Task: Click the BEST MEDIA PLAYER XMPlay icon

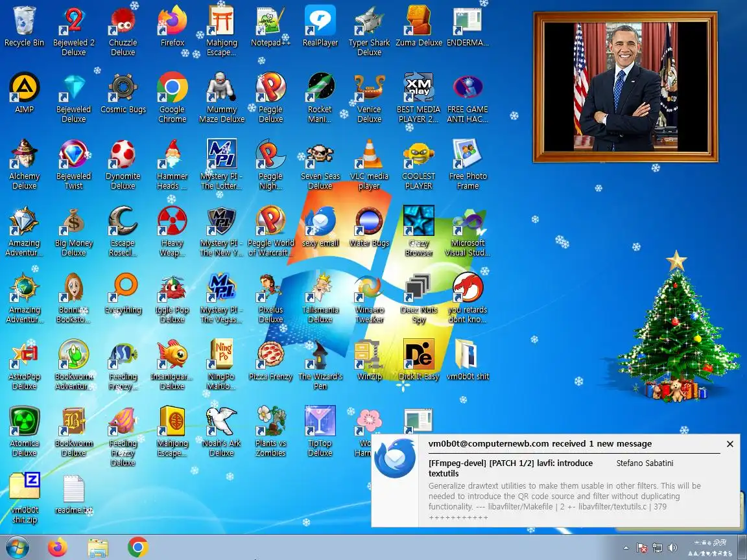Action: [419, 98]
